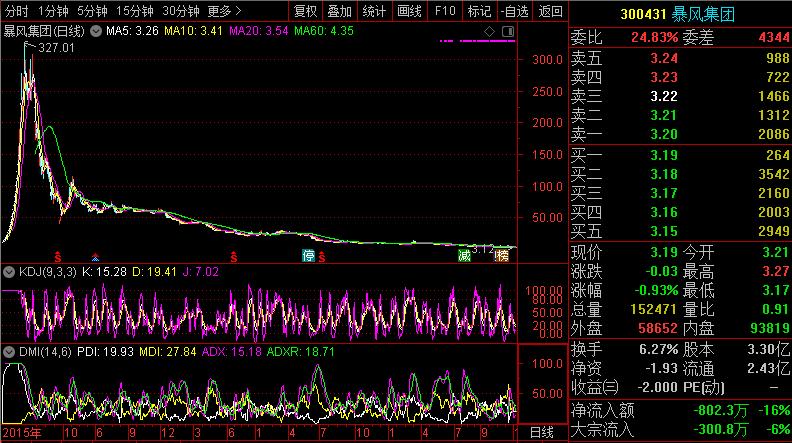This screenshot has height=443, width=792.
Task: Click the MA10: 3.41 indicator label
Action: [x=193, y=31]
